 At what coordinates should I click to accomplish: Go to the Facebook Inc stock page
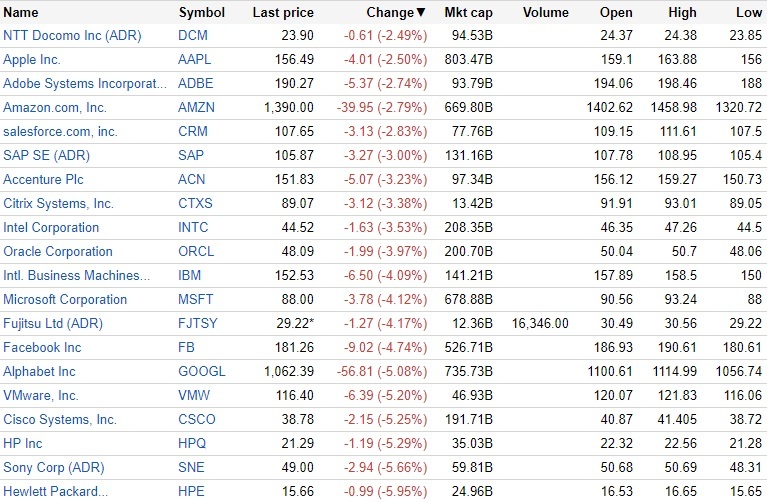coord(42,347)
